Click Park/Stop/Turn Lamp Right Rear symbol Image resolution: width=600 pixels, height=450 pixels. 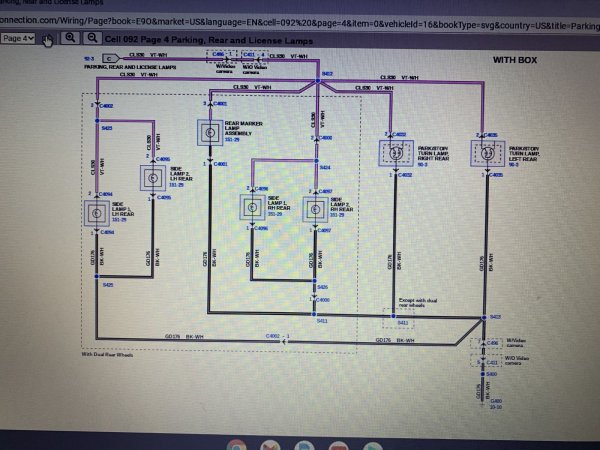[396, 153]
